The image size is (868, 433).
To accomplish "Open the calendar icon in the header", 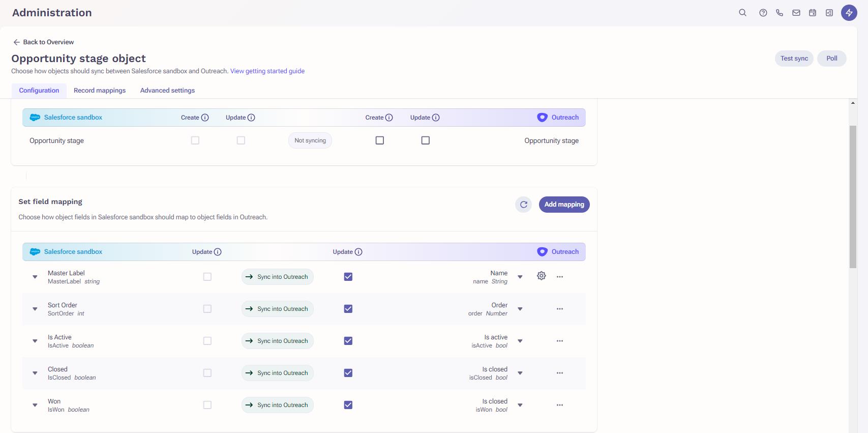I will coord(813,13).
